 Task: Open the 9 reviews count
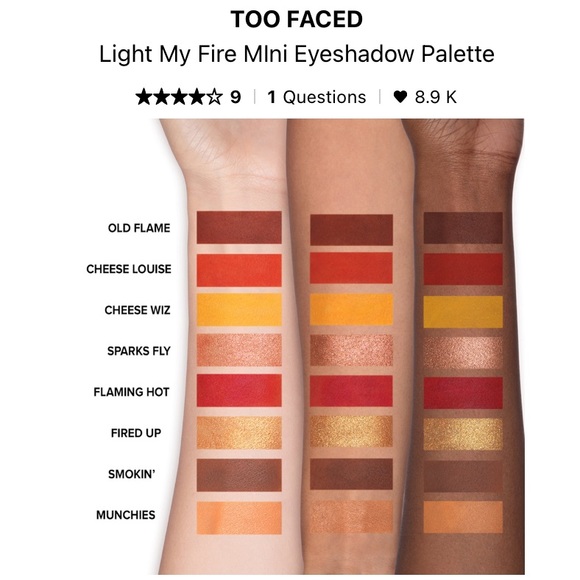(235, 97)
